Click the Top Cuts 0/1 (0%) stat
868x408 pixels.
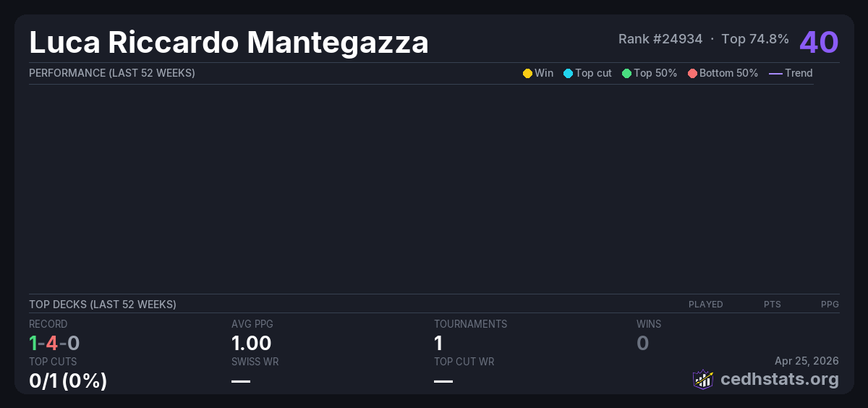pos(68,381)
